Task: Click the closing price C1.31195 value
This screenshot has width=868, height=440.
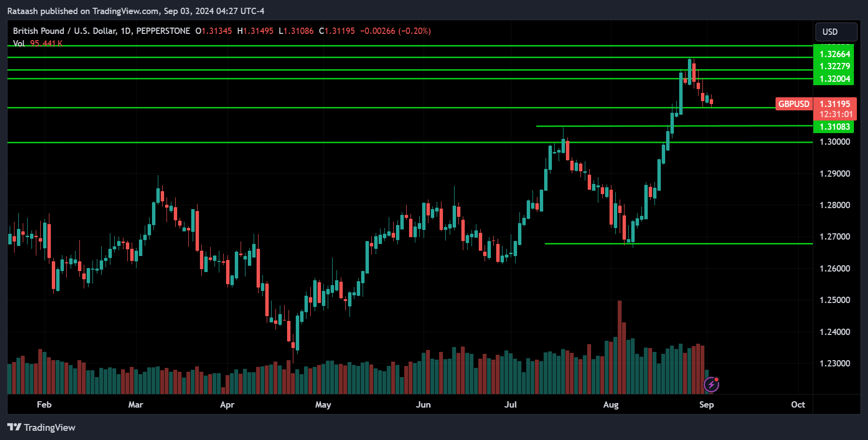Action: click(x=337, y=31)
